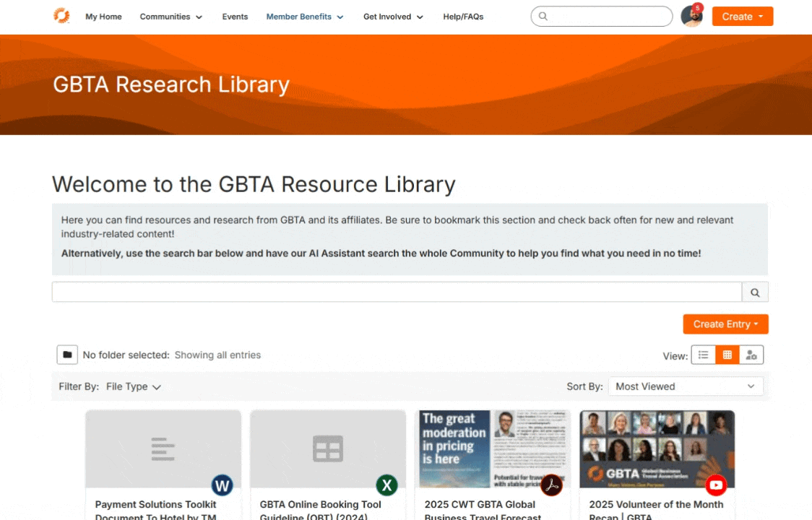
Task: Click the library search input field
Action: tap(397, 292)
